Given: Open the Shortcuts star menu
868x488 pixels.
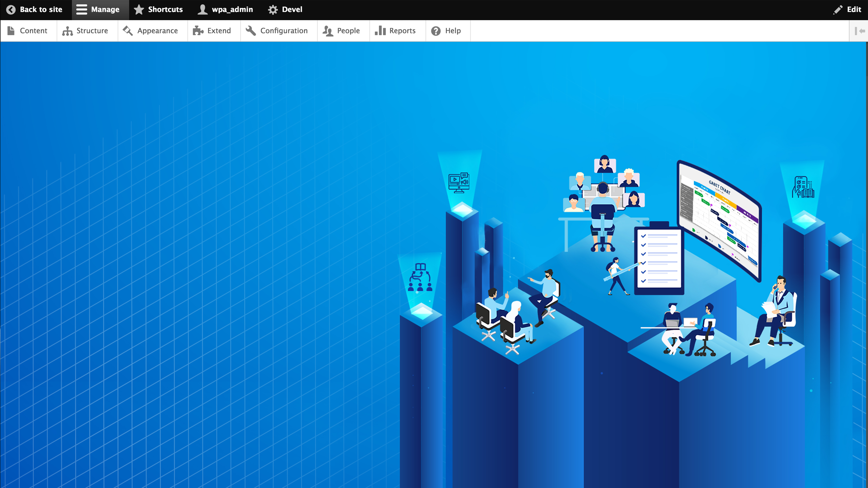Looking at the screenshot, I should point(139,9).
